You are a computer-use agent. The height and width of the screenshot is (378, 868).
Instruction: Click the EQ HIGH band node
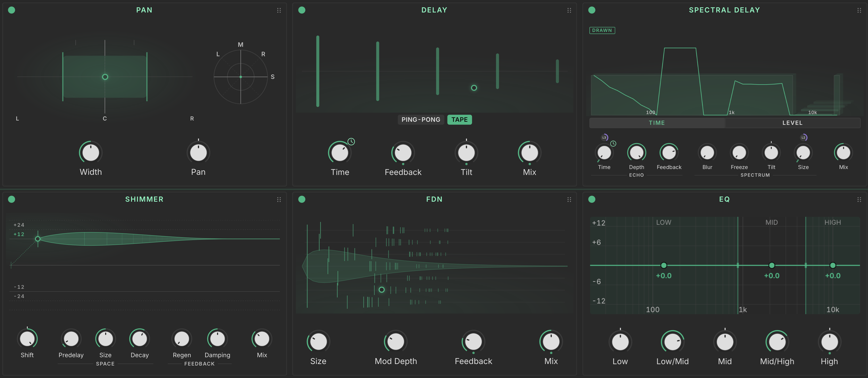[833, 265]
